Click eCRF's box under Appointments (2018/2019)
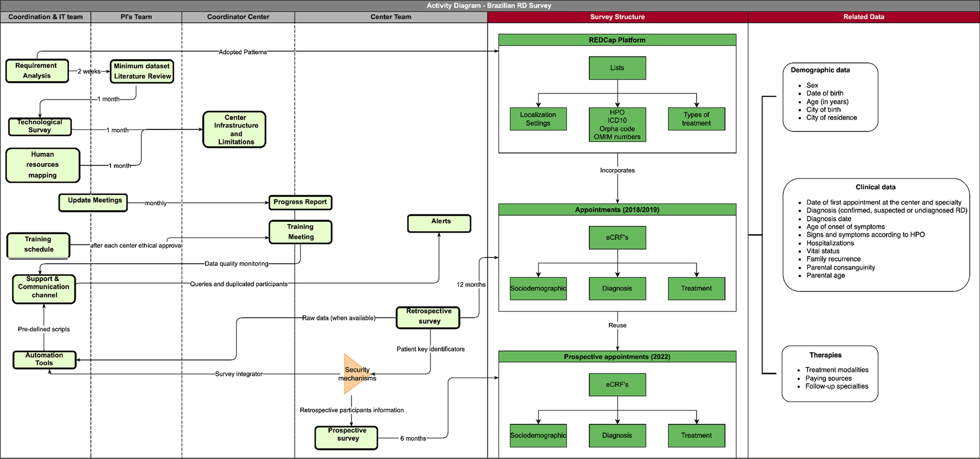Screen dimensions: 980x459 pos(617,237)
